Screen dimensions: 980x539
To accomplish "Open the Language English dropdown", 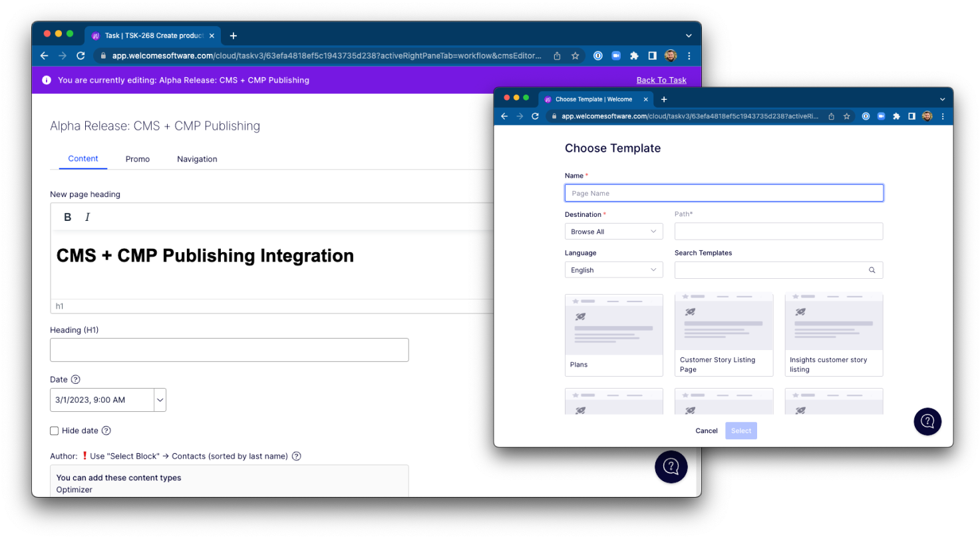I will (x=613, y=270).
